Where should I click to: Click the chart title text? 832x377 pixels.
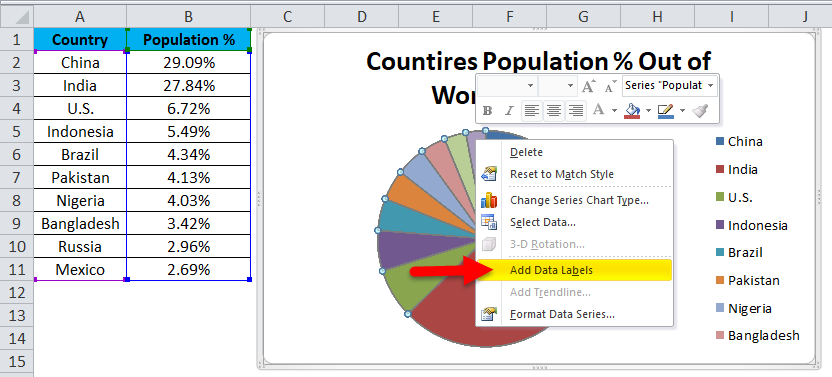point(538,62)
